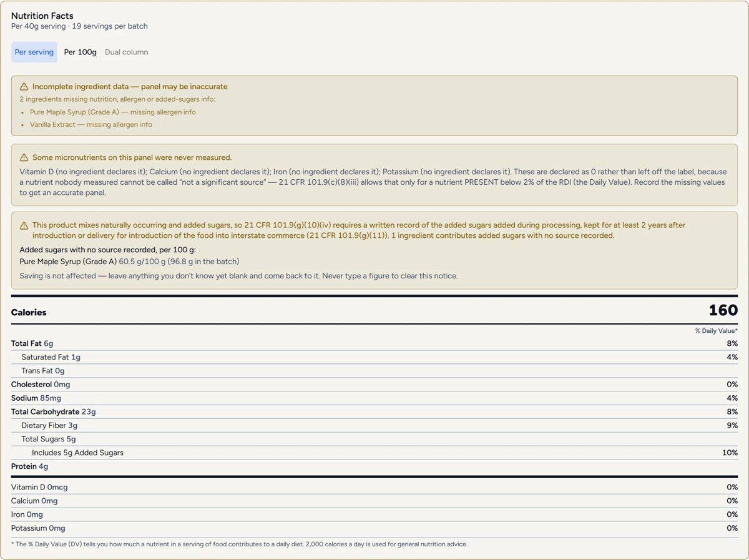Click the 'Protein 4g' label
This screenshot has height=560, width=749.
[30, 467]
